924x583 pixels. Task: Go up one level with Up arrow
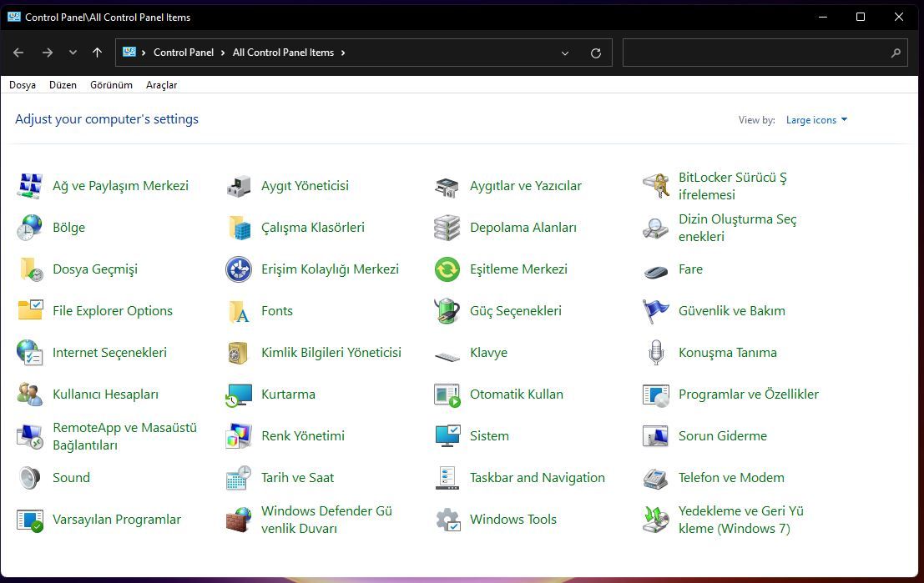pos(97,53)
